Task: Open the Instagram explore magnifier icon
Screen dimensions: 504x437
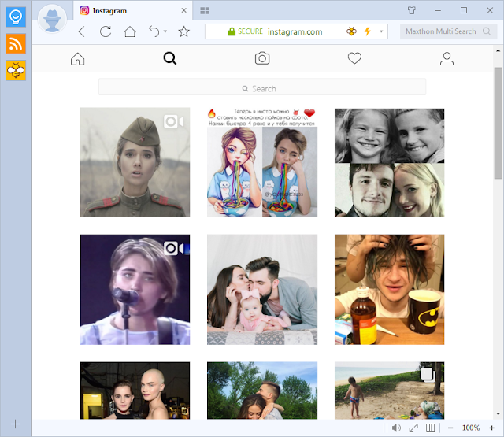Action: pyautogui.click(x=170, y=58)
